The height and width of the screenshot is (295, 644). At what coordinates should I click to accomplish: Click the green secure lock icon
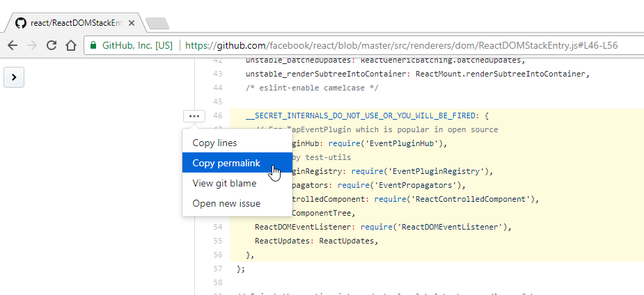[93, 45]
